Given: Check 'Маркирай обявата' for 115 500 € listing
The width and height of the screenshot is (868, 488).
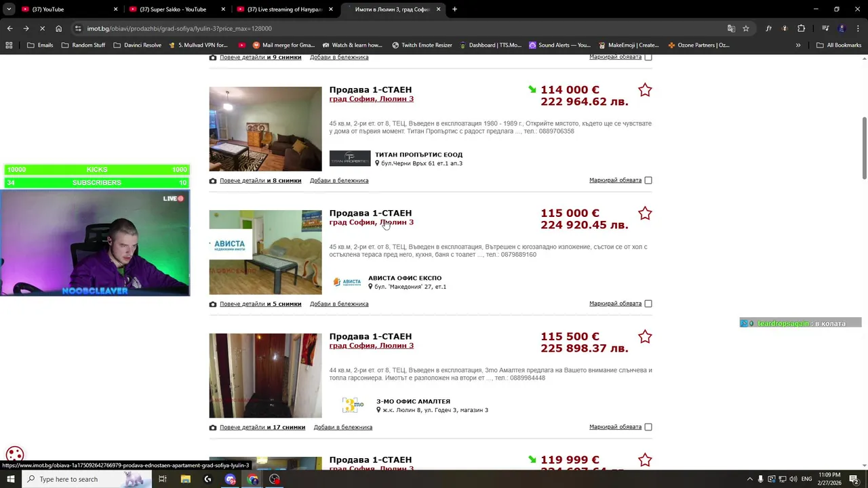Looking at the screenshot, I should [x=648, y=427].
